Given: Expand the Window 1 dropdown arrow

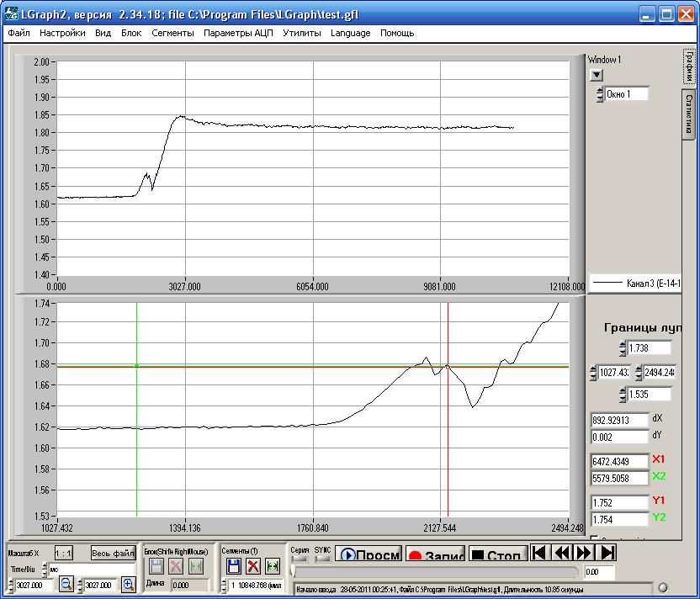Looking at the screenshot, I should (597, 75).
